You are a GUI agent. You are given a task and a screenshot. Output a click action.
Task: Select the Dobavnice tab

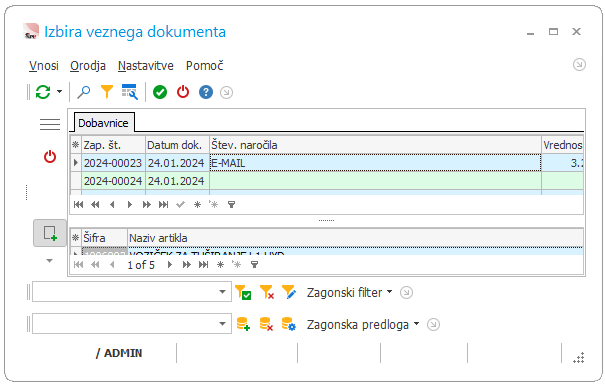coord(103,123)
